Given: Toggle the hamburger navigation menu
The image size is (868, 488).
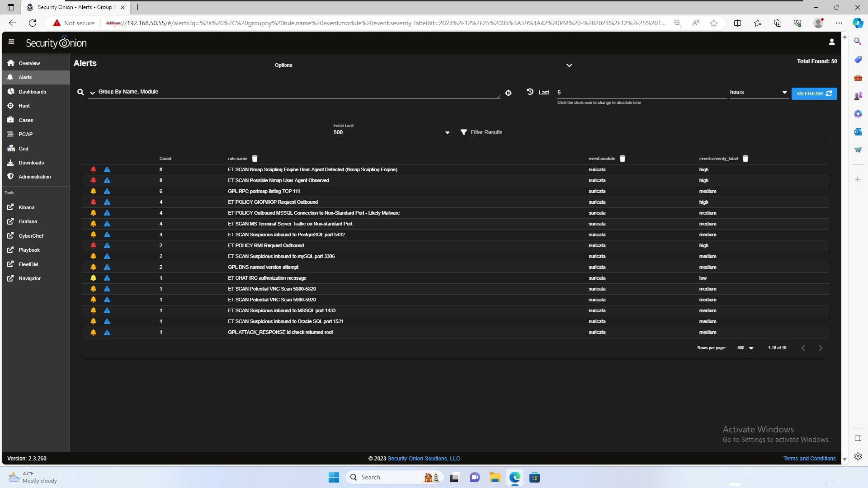Looking at the screenshot, I should click(x=11, y=42).
